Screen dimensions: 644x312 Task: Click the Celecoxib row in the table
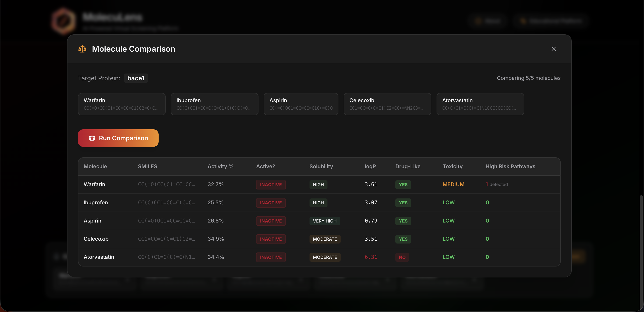coord(96,239)
